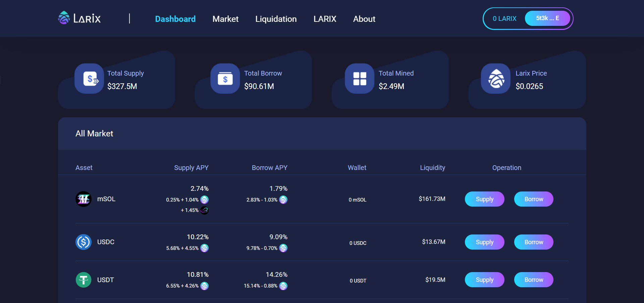Click the 0 LARIX balance
Screen dimensions: 644x303
pos(504,18)
